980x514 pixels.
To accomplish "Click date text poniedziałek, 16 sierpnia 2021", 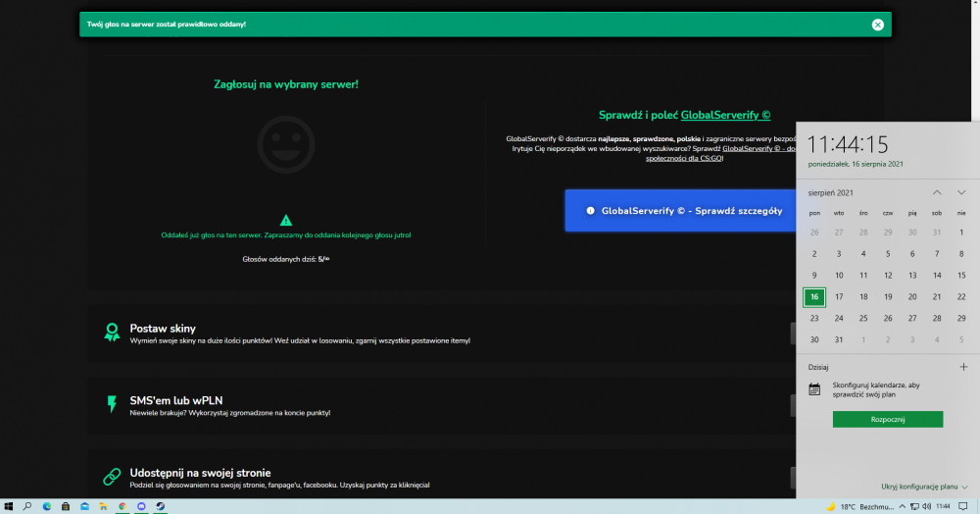I will (855, 165).
